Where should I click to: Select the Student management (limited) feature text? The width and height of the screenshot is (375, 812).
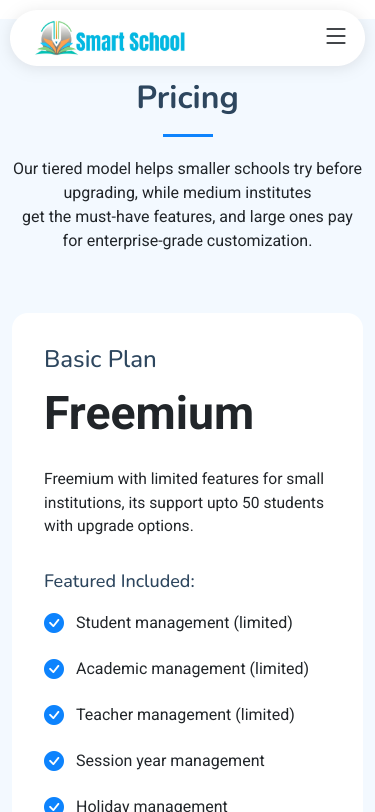tap(184, 622)
